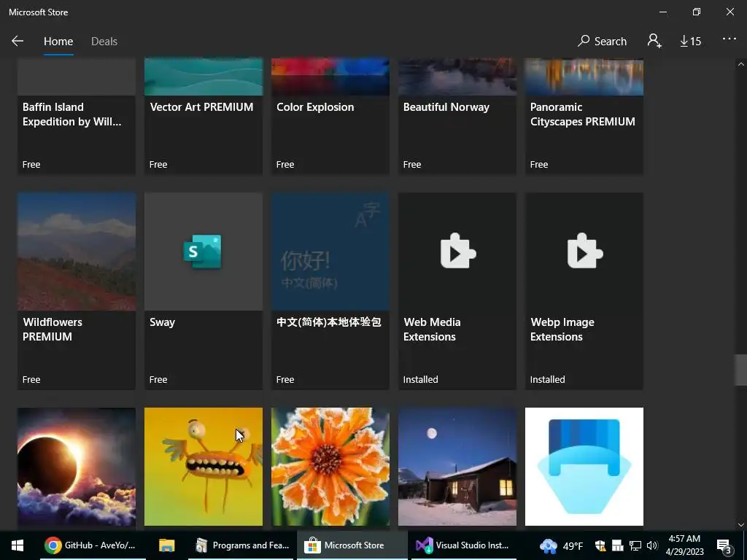
Task: Open the frosted orange flower thumbnail
Action: (x=330, y=467)
